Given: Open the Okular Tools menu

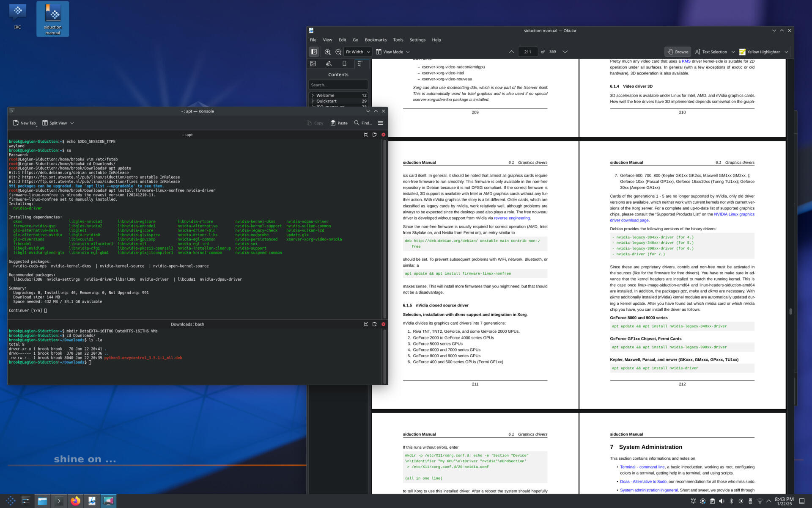Looking at the screenshot, I should coord(398,40).
